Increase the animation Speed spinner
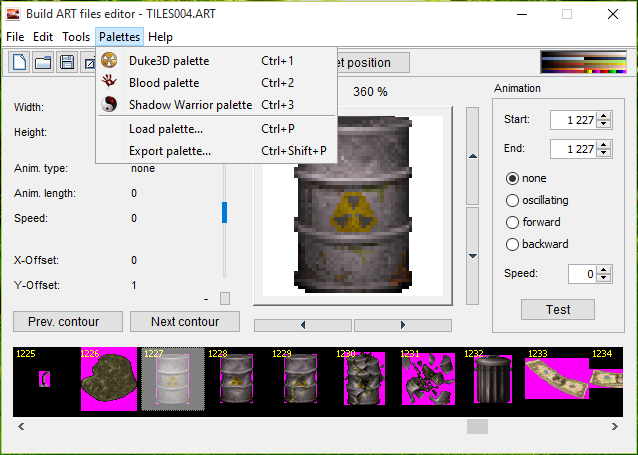 pyautogui.click(x=604, y=270)
